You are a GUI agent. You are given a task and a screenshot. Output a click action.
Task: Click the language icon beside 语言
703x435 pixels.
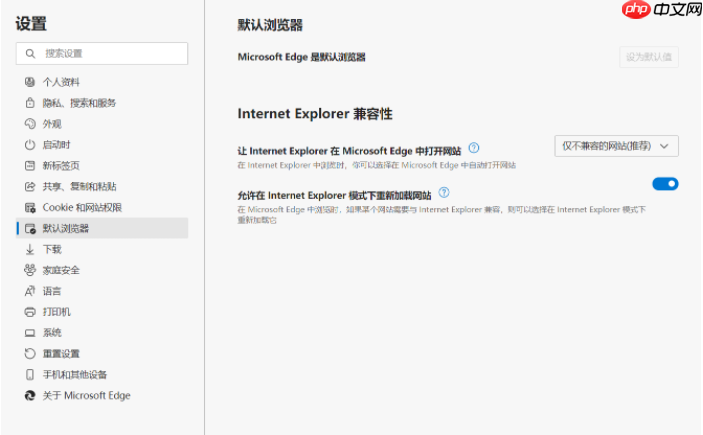pyautogui.click(x=30, y=291)
